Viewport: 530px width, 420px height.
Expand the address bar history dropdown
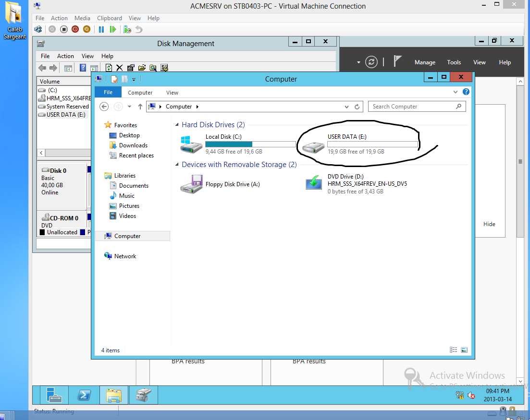pyautogui.click(x=346, y=107)
